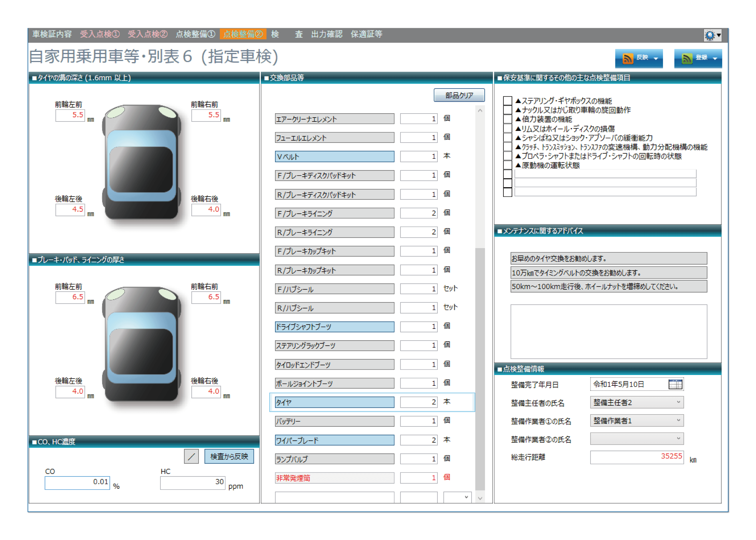Screen dimensions: 756x540
Task: Select the Vベルト part row
Action: (x=334, y=156)
